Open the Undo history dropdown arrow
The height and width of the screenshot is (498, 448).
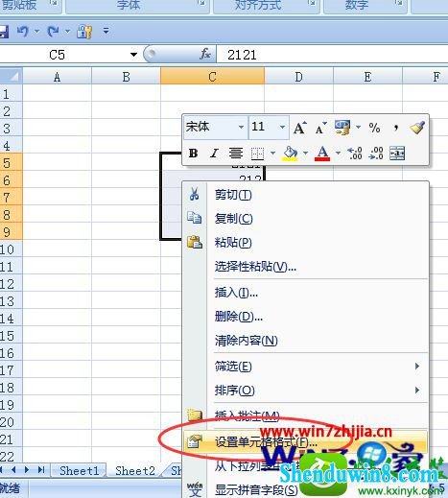tap(36, 32)
